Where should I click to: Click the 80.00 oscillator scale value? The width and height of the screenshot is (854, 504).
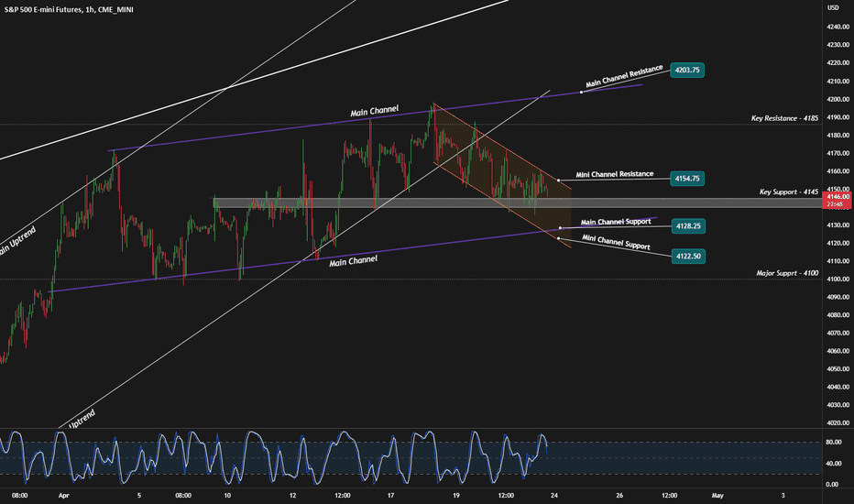pos(833,443)
